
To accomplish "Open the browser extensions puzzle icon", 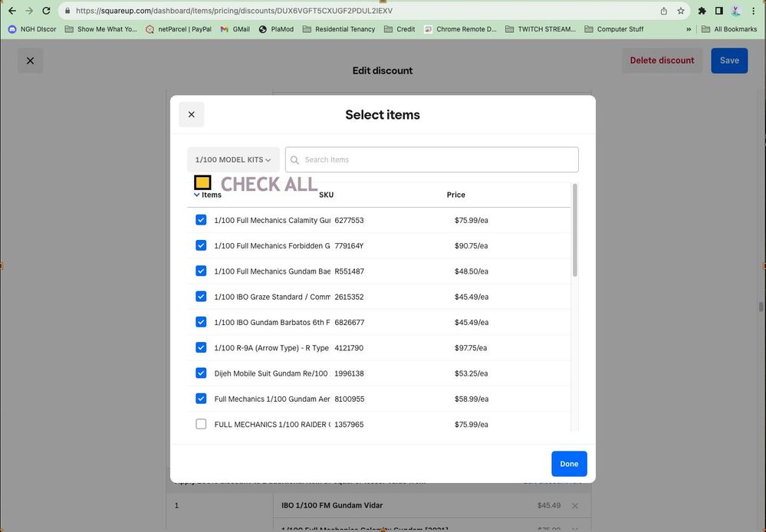I will (x=702, y=11).
